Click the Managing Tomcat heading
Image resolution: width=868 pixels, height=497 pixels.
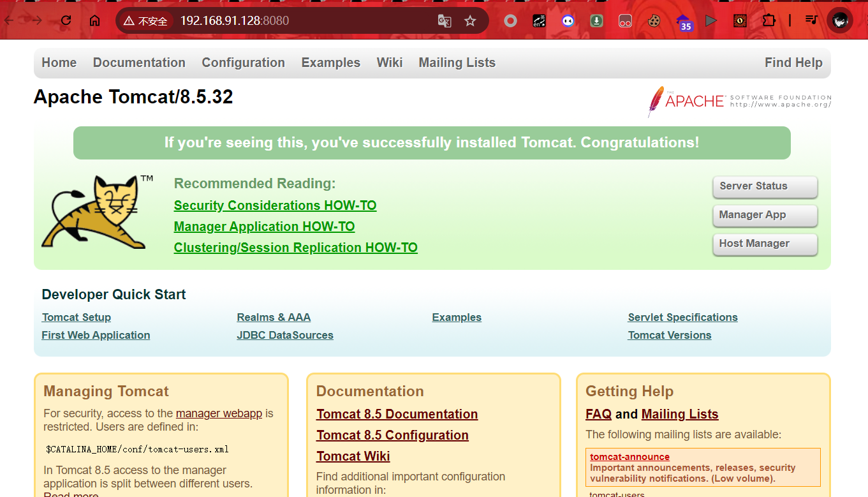(x=106, y=391)
